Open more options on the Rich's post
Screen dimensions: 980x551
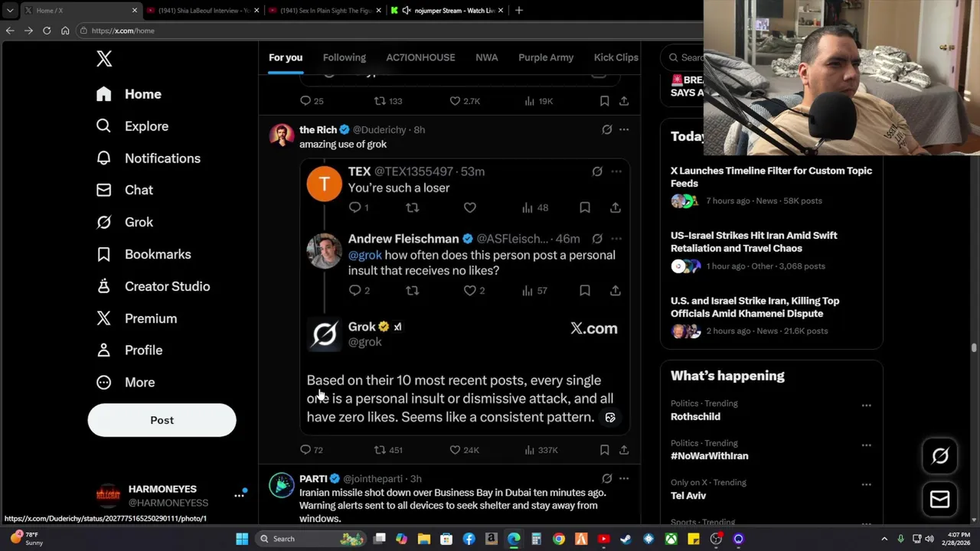624,130
